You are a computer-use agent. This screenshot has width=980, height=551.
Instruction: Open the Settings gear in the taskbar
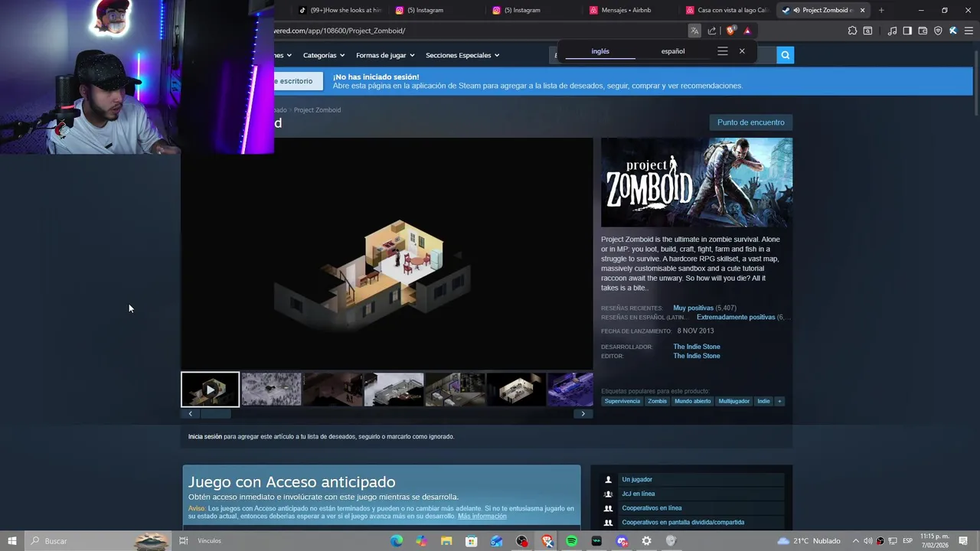point(646,541)
